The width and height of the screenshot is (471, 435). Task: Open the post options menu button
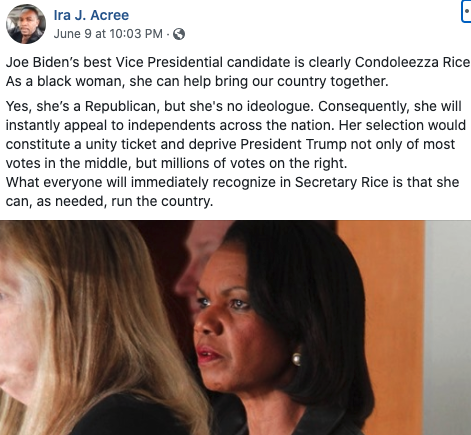pos(466,12)
